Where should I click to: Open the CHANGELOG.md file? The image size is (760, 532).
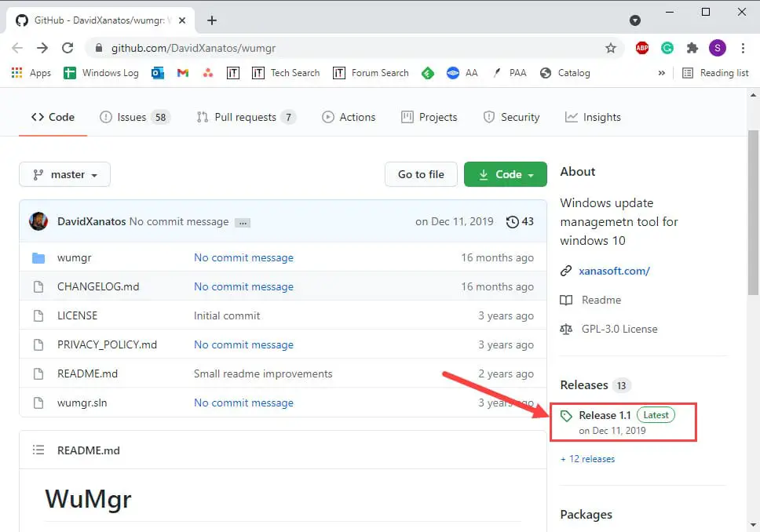click(98, 287)
